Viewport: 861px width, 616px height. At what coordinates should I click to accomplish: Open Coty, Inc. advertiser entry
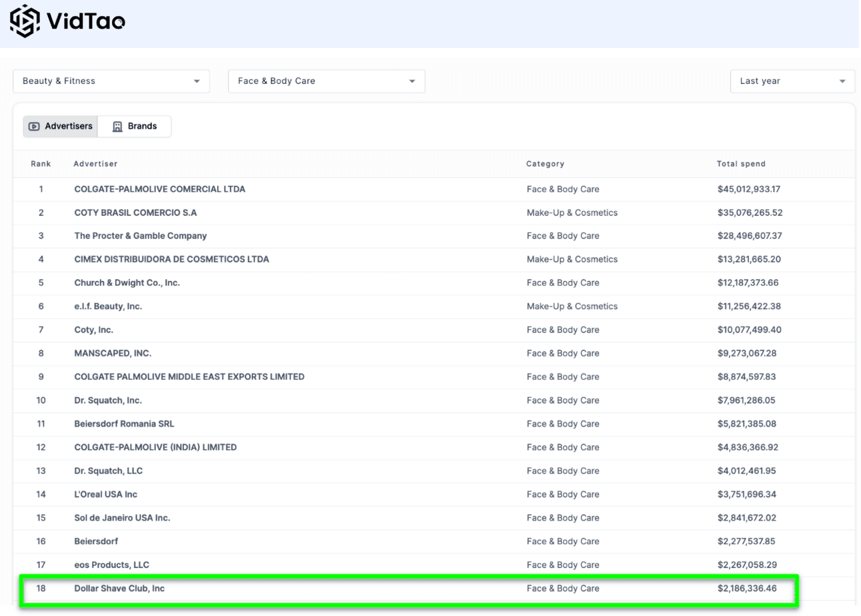[94, 330]
